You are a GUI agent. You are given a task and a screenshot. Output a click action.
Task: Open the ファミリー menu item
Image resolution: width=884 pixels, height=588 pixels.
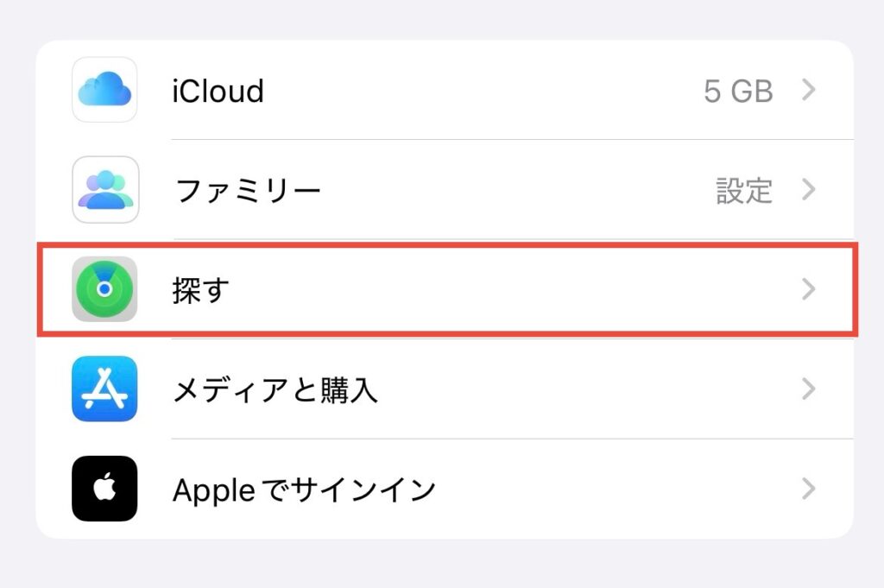click(x=248, y=191)
